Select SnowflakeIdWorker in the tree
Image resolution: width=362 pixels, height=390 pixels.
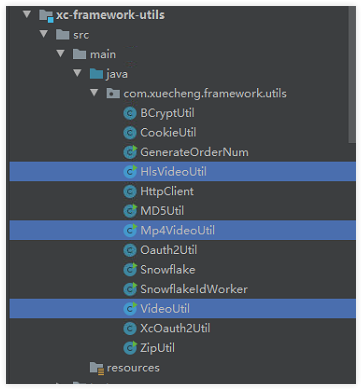pyautogui.click(x=194, y=289)
